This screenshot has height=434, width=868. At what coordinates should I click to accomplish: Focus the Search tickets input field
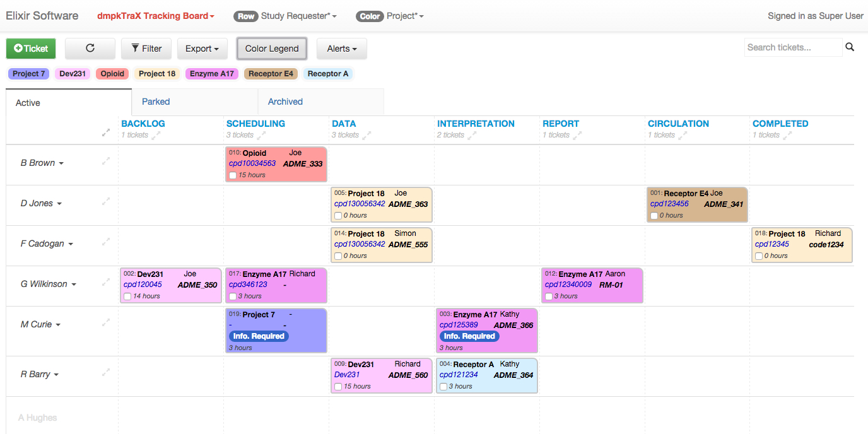tap(793, 47)
